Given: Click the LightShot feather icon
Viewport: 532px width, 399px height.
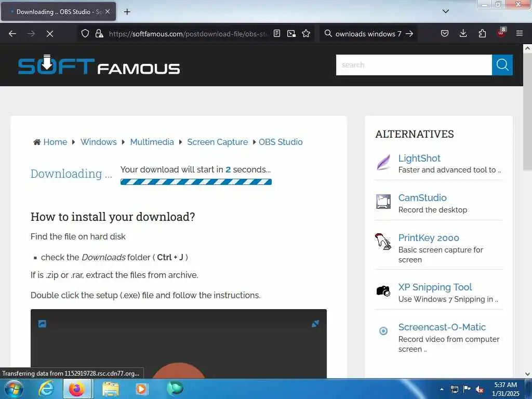Looking at the screenshot, I should (x=383, y=162).
